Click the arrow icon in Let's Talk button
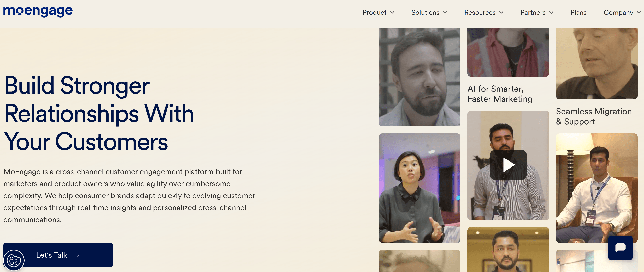644x272 pixels. point(77,255)
